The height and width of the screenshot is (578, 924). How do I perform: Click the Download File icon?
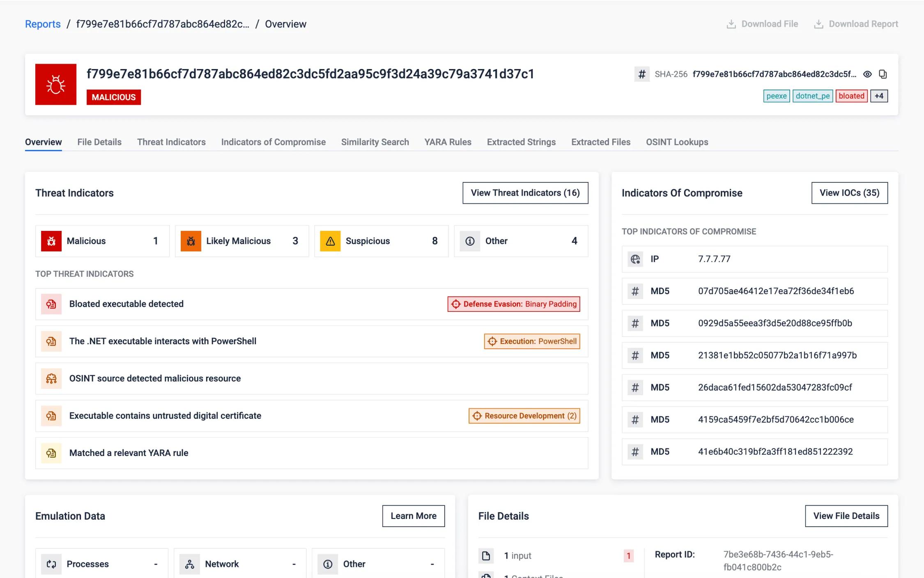731,24
